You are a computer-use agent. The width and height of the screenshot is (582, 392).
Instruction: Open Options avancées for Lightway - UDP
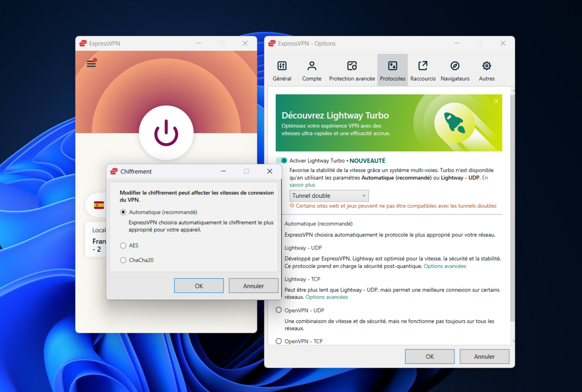[x=445, y=266]
